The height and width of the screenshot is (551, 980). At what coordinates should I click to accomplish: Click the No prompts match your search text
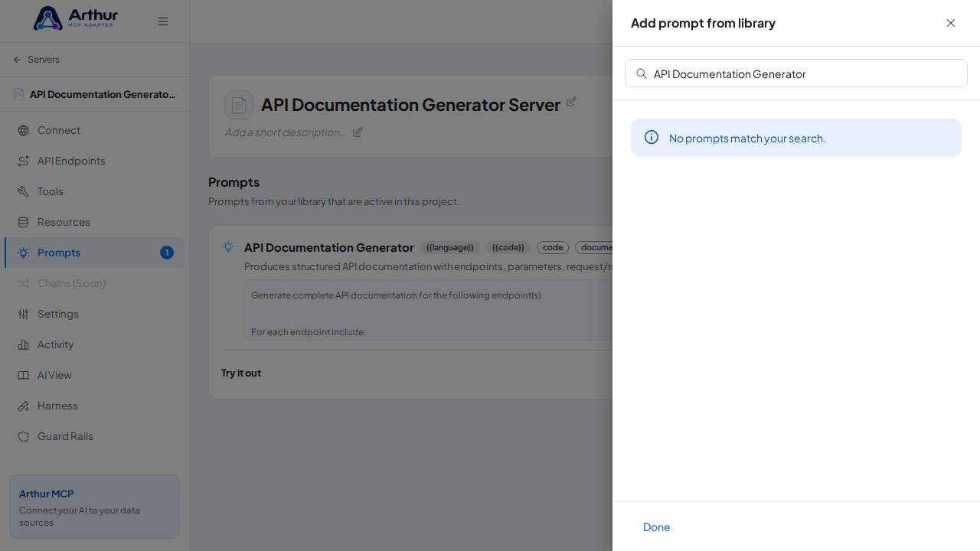747,139
